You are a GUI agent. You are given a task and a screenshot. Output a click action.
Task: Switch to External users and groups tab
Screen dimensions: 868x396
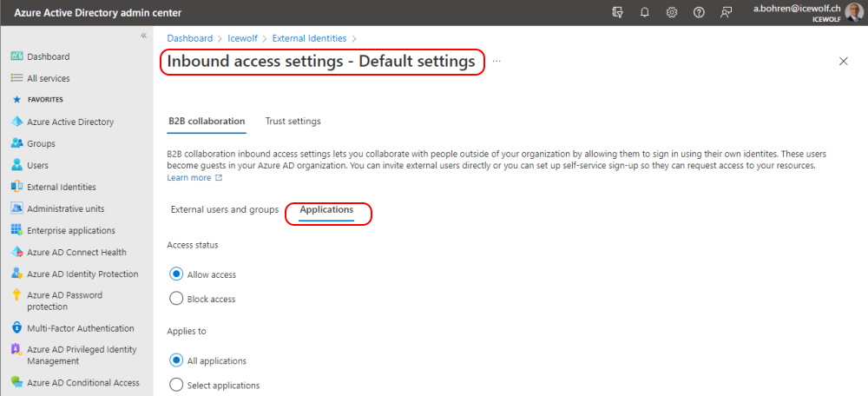(x=224, y=210)
